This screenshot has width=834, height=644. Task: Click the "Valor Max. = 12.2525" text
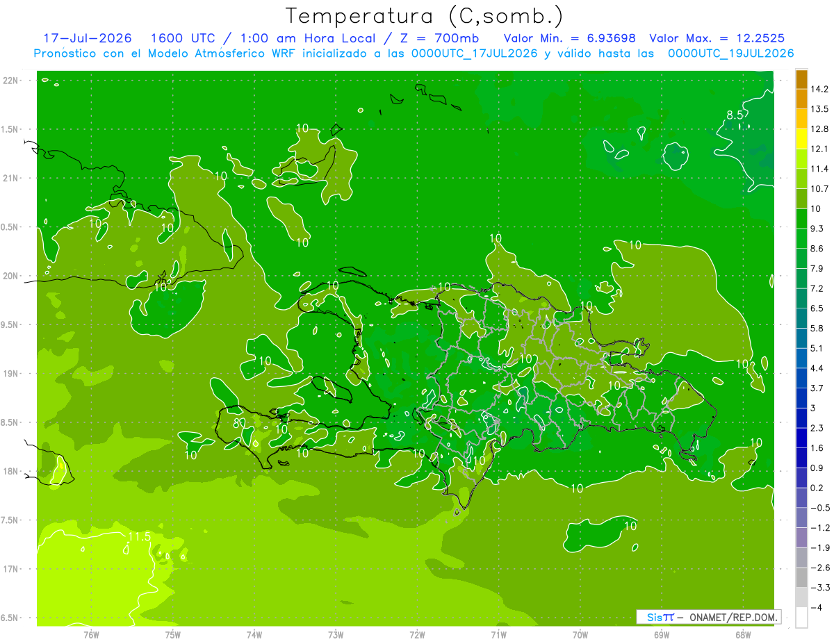coord(718,38)
